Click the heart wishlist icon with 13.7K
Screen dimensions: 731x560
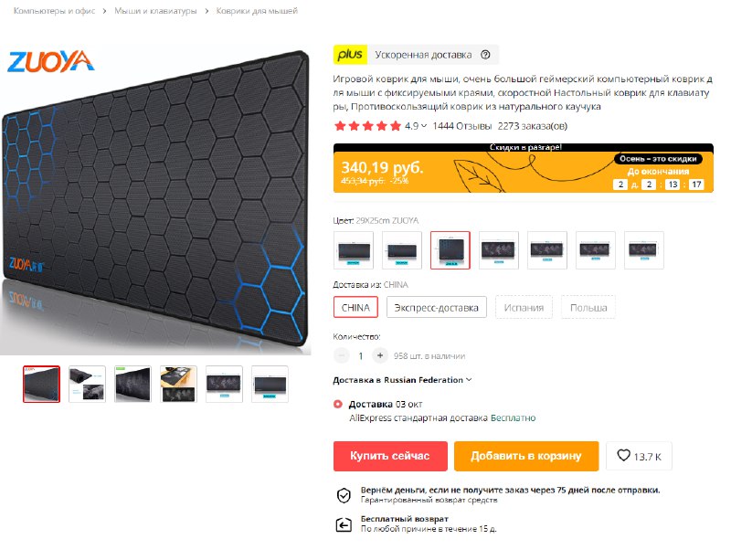click(x=623, y=455)
